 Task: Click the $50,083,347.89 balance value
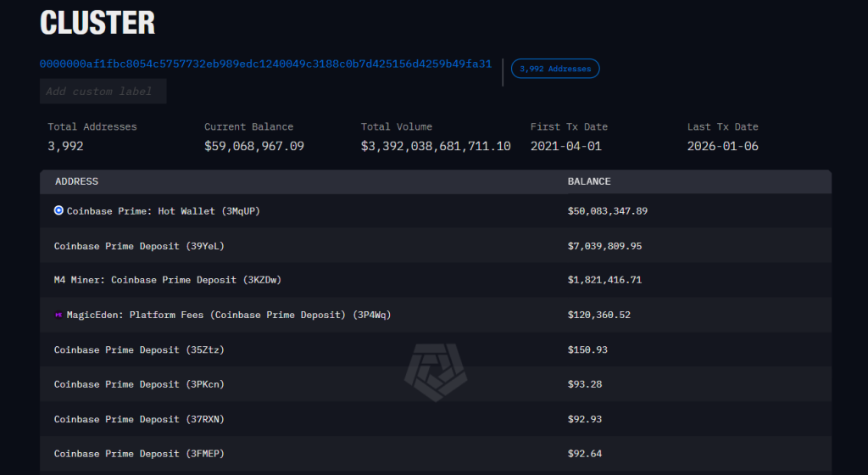tap(608, 210)
